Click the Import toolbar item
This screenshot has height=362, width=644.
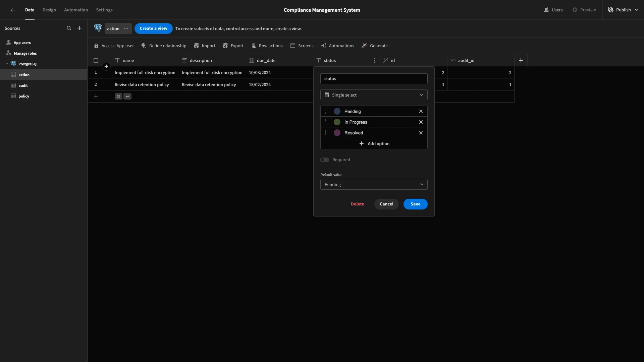205,46
